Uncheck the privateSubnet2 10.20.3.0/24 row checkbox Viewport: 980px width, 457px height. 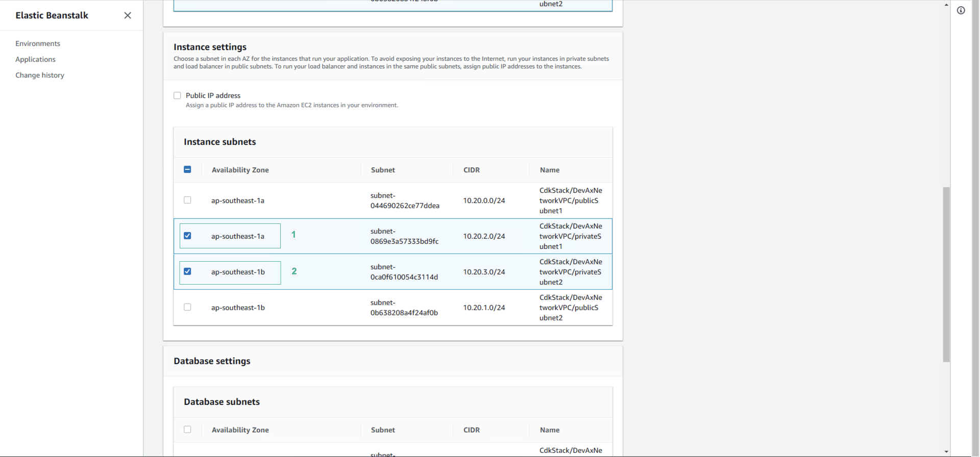(x=187, y=271)
